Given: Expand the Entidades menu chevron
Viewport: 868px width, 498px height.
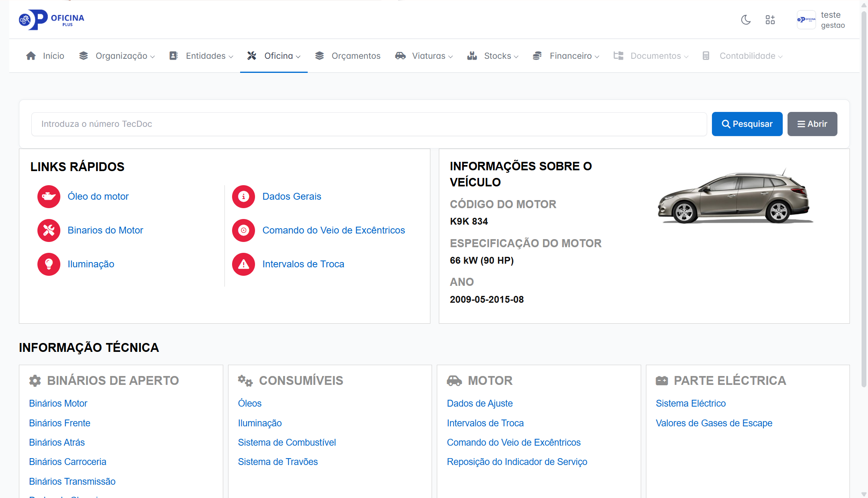Looking at the screenshot, I should pos(231,57).
